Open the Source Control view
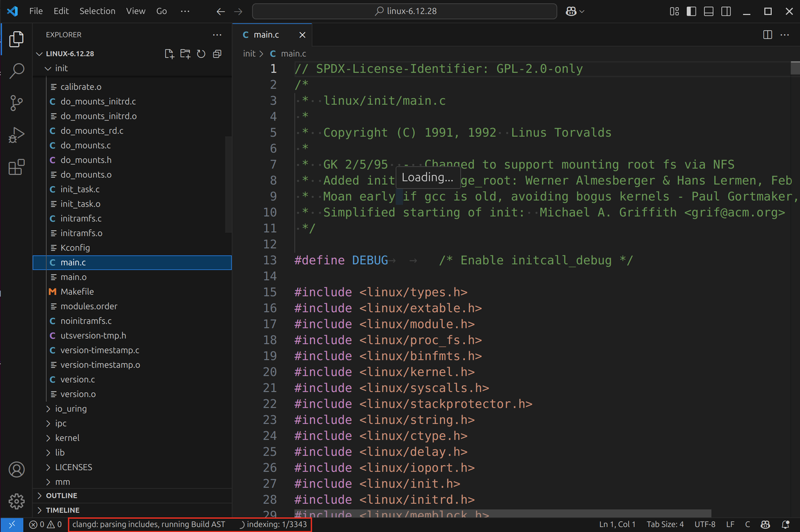Screen dimensions: 800x532 16,103
